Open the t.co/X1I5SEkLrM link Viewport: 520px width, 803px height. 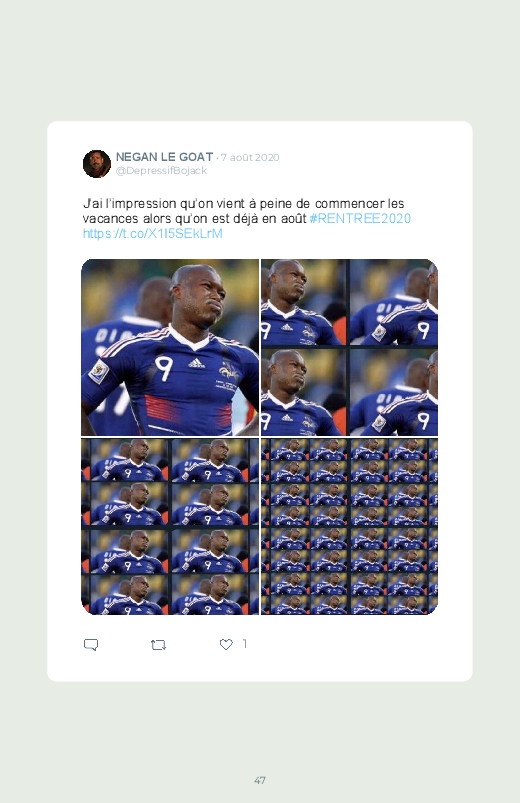pyautogui.click(x=153, y=234)
